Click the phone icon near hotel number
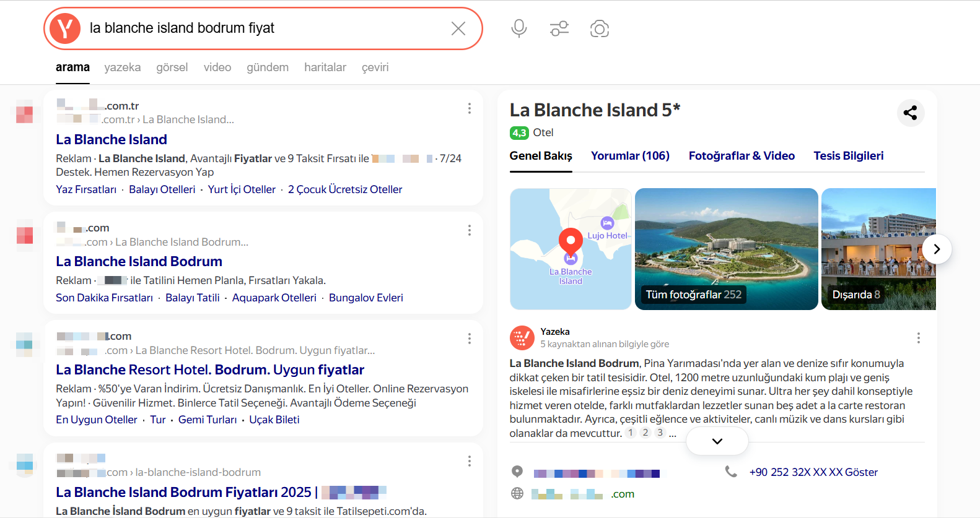 pos(731,472)
